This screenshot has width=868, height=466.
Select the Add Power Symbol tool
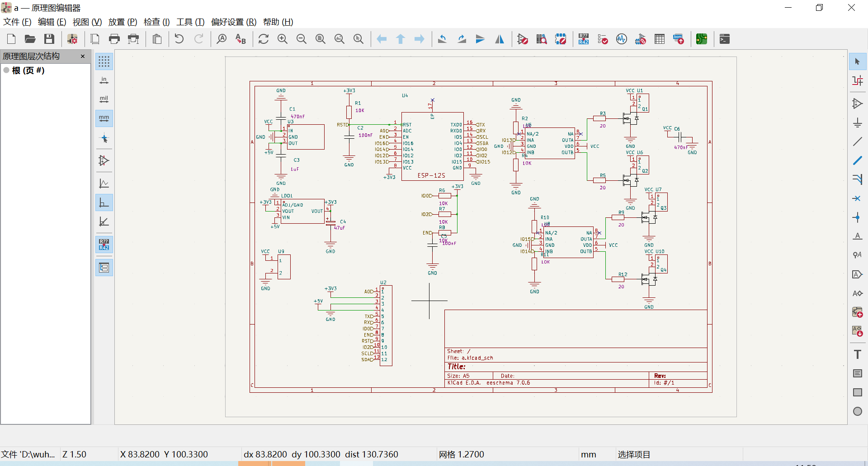(x=858, y=123)
